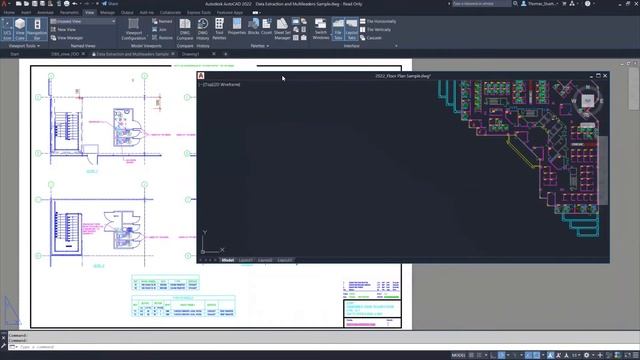
Task: Switch to the Home ribbon tab
Action: pos(9,13)
